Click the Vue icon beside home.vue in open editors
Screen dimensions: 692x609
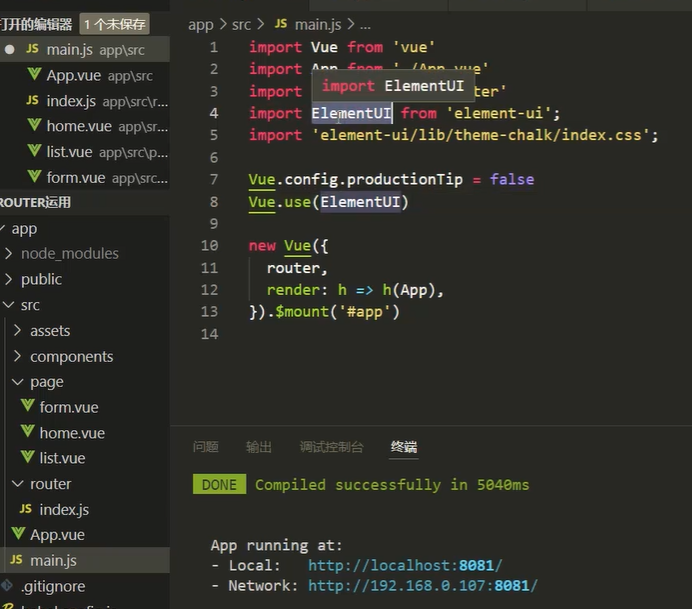point(34,125)
